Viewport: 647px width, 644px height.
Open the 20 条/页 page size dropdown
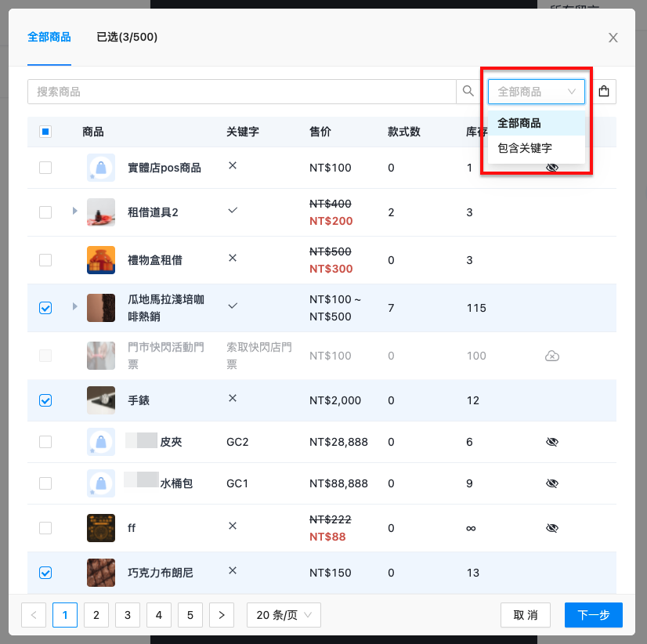pyautogui.click(x=284, y=615)
